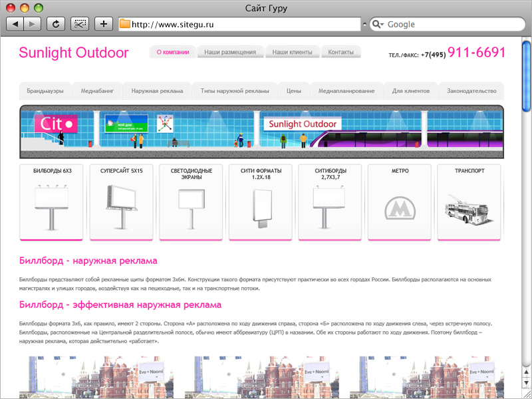Go forward with the browser forward arrow
Screen dimensions: 532x399
(x=33, y=24)
